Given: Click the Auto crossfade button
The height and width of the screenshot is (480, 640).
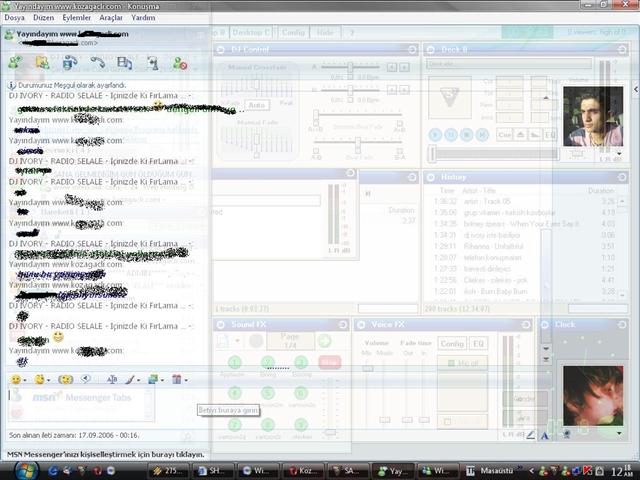Looking at the screenshot, I should [x=257, y=104].
